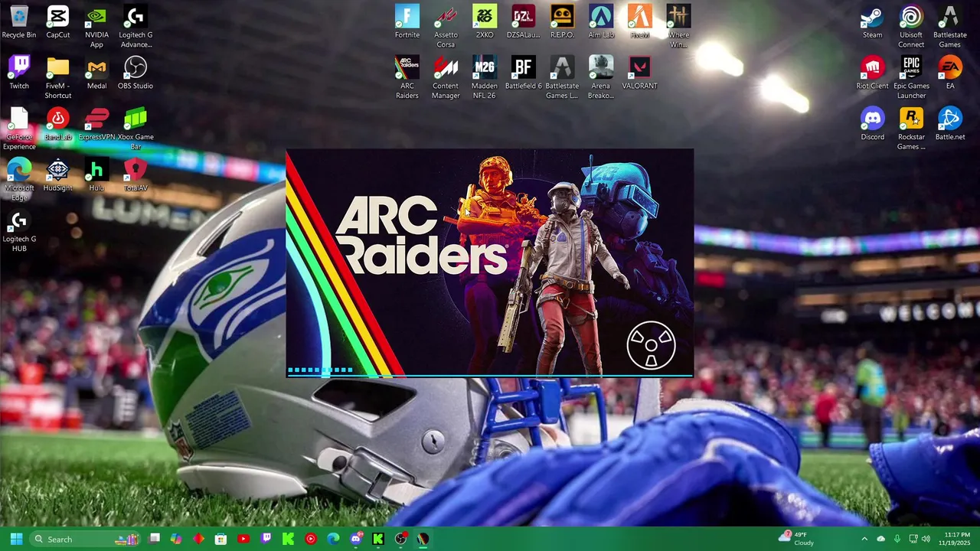
Task: Open Epic Games Launcher shortcut
Action: (911, 77)
